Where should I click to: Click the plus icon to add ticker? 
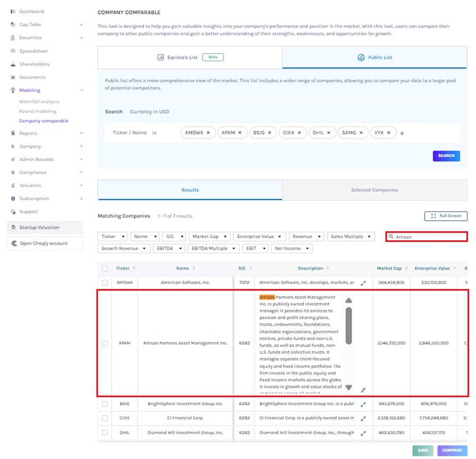402,133
